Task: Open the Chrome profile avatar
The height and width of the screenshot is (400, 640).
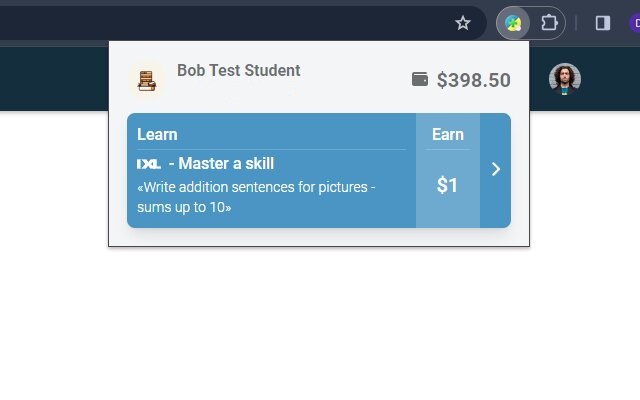Action: pyautogui.click(x=634, y=23)
